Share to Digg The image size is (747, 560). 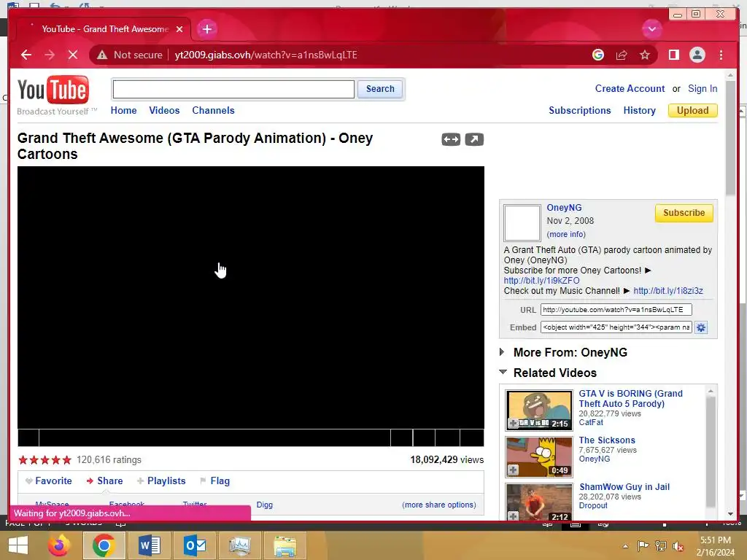[x=264, y=505]
